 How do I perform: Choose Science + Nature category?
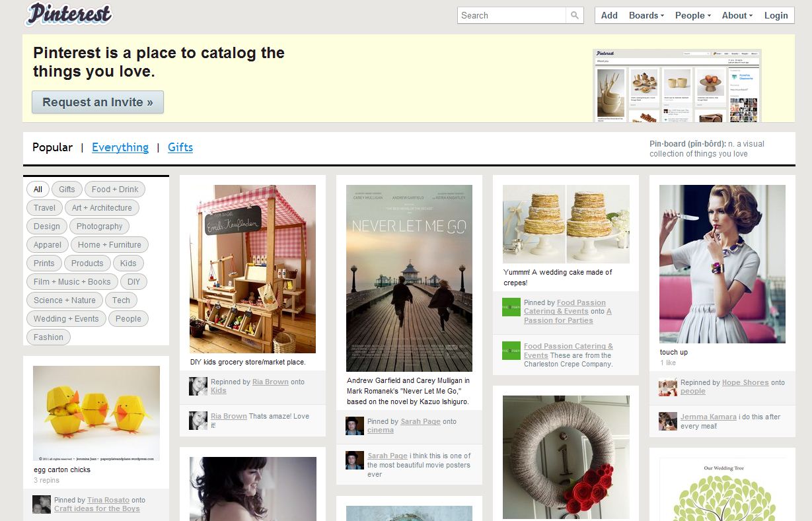coord(65,300)
